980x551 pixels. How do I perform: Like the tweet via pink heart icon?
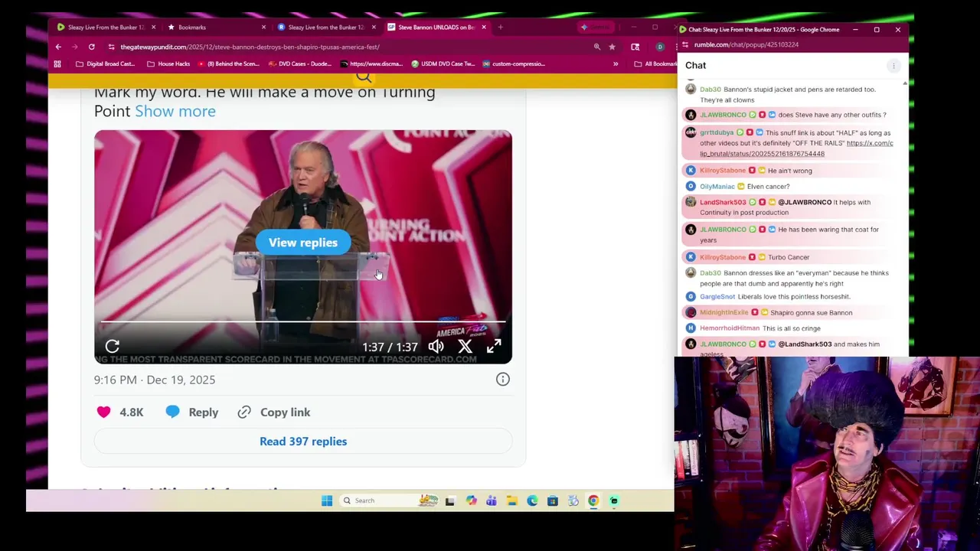103,412
